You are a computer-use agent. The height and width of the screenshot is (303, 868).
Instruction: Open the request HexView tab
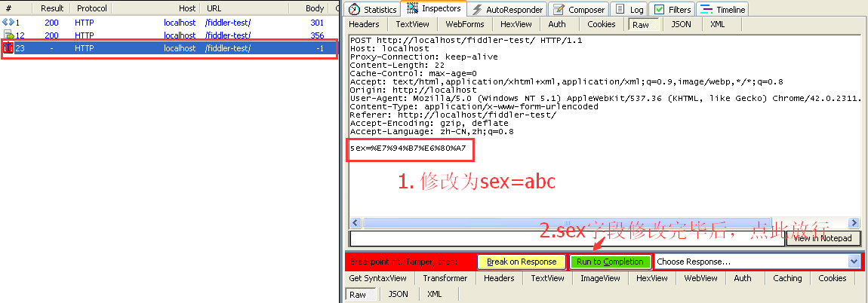[516, 24]
